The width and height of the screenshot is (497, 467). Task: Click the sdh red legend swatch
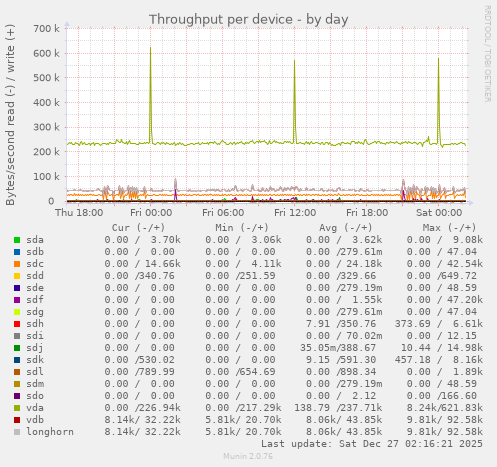tap(17, 324)
